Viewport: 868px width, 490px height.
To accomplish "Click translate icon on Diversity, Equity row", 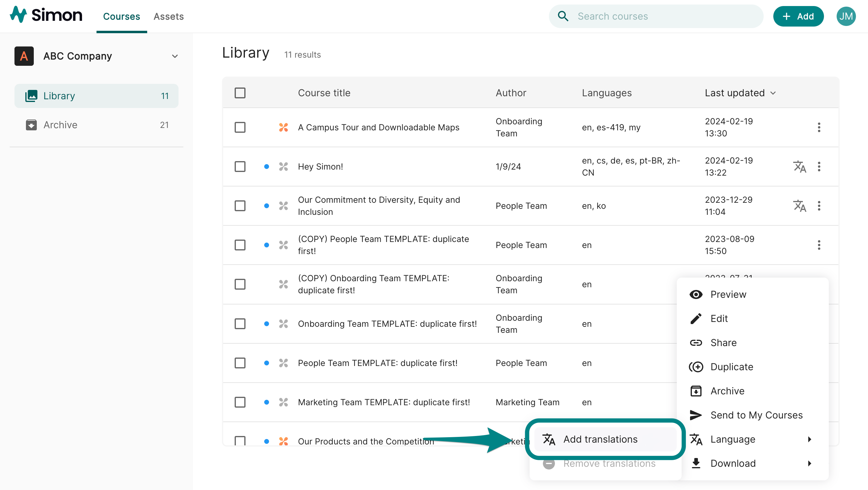I will 800,206.
